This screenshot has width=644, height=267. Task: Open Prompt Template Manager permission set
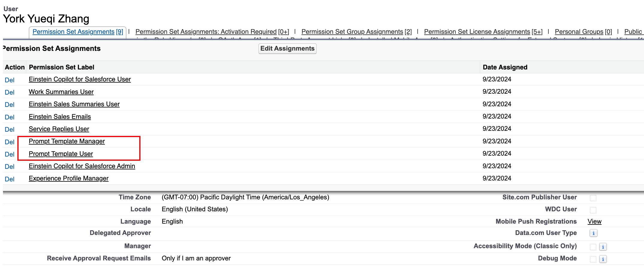(x=67, y=141)
